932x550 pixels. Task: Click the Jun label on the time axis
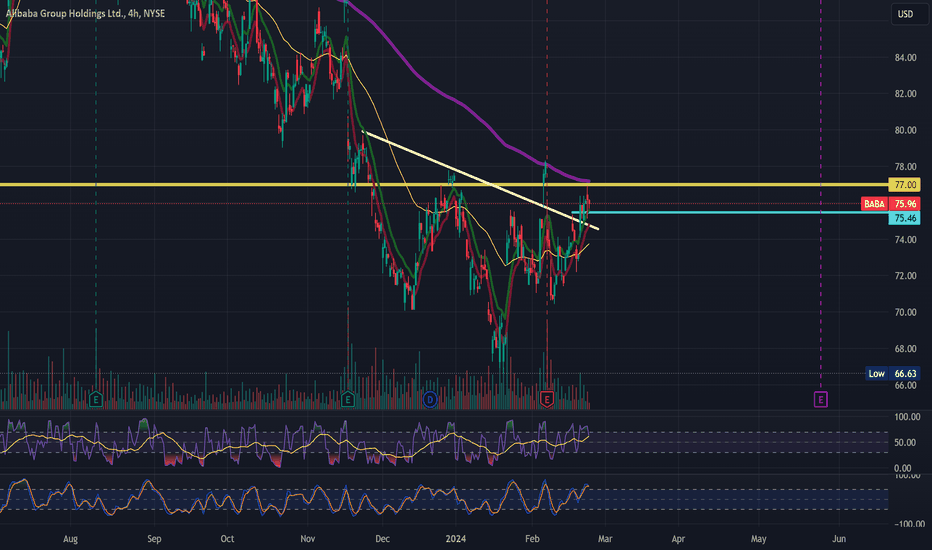coord(839,539)
